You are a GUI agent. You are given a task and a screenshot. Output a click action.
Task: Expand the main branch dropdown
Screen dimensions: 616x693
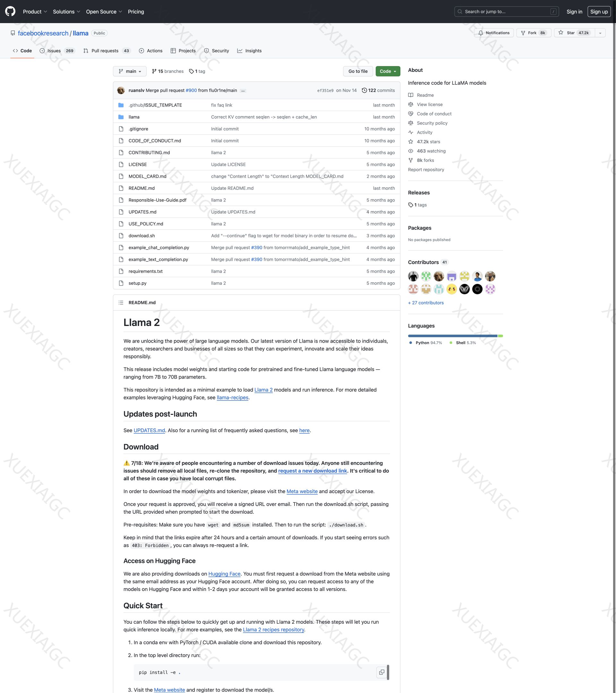pyautogui.click(x=130, y=72)
